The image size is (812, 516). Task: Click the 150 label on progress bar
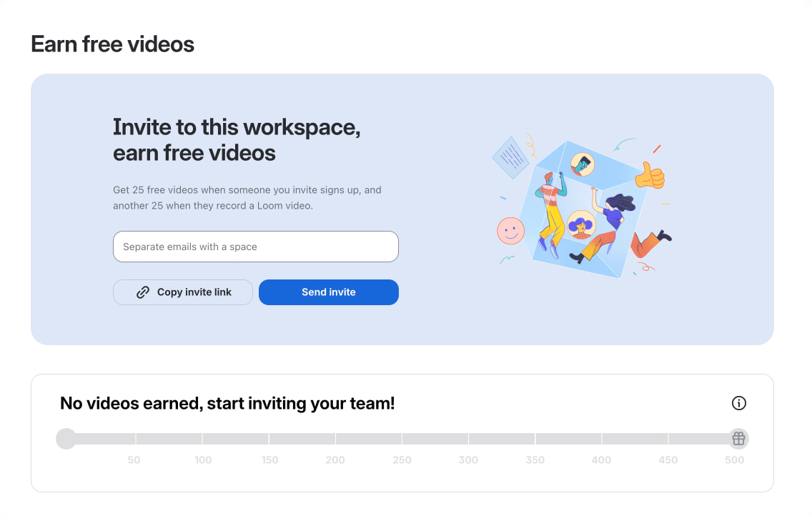(269, 460)
